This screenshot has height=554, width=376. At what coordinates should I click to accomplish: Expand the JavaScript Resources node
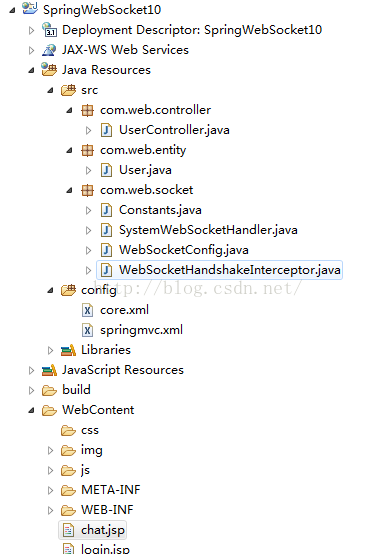point(31,371)
